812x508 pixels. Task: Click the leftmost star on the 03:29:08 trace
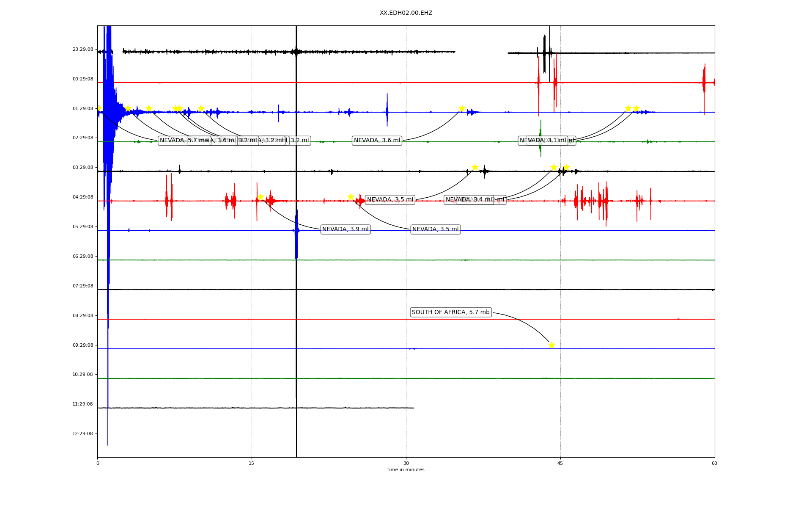(475, 167)
